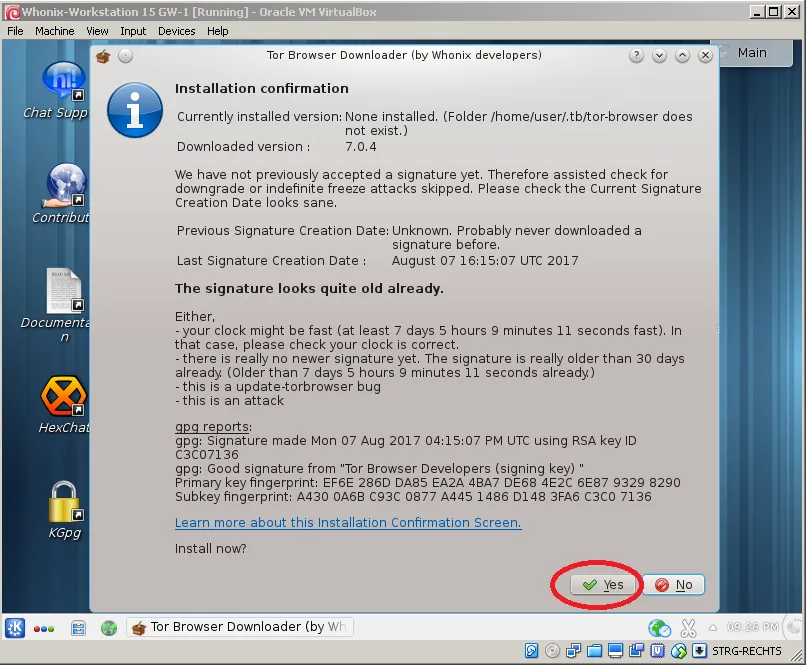This screenshot has width=806, height=665.
Task: Open the VirtualBox File menu
Action: [x=15, y=31]
